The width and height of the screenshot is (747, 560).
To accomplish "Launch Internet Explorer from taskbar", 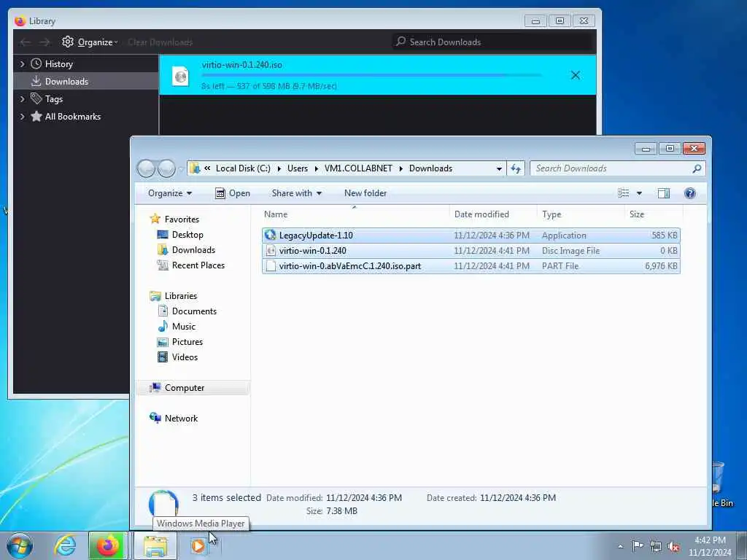I will (65, 545).
